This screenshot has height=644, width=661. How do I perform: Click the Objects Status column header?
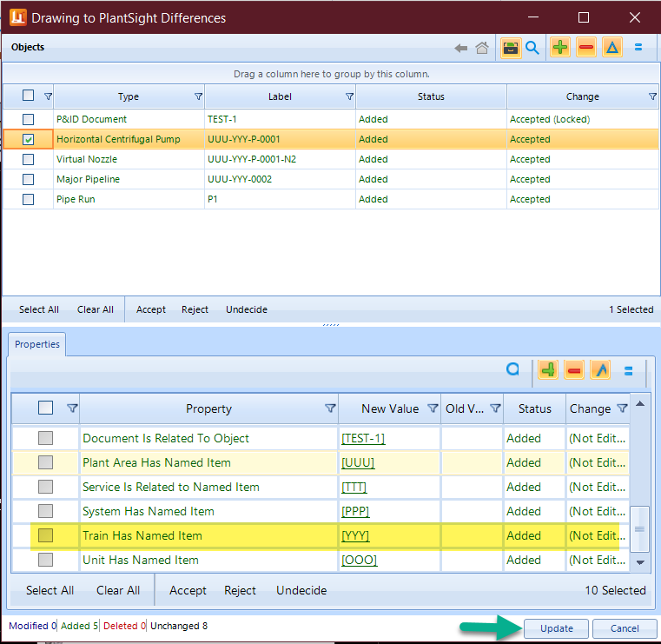(x=431, y=96)
